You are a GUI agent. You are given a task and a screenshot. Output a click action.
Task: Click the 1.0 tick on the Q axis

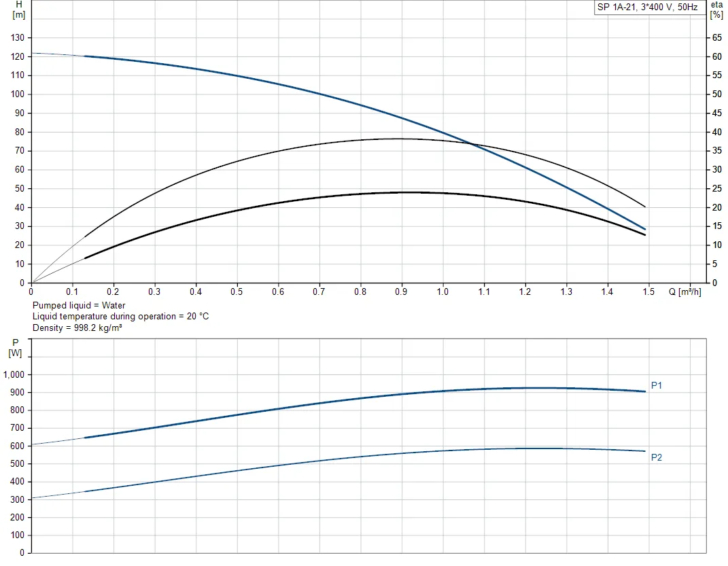point(443,291)
